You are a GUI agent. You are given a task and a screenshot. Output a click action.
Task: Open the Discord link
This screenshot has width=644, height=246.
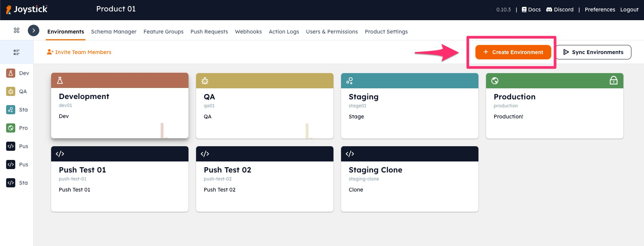coord(563,10)
